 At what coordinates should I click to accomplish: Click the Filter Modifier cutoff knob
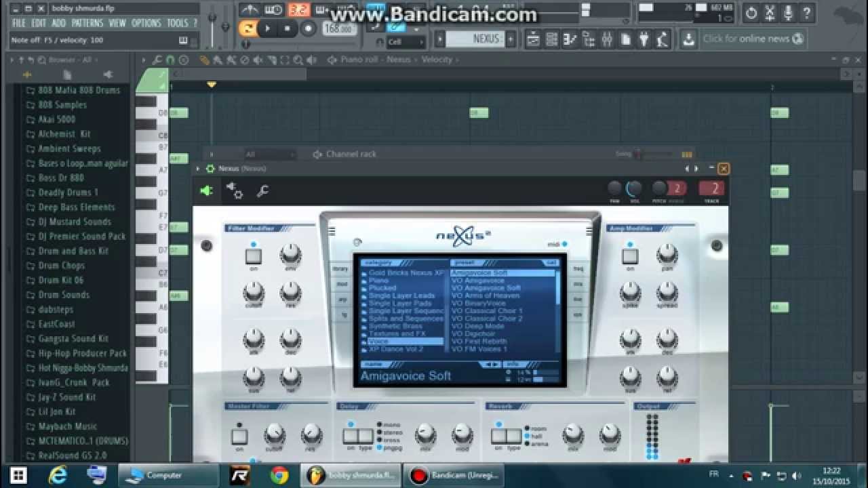pyautogui.click(x=253, y=292)
